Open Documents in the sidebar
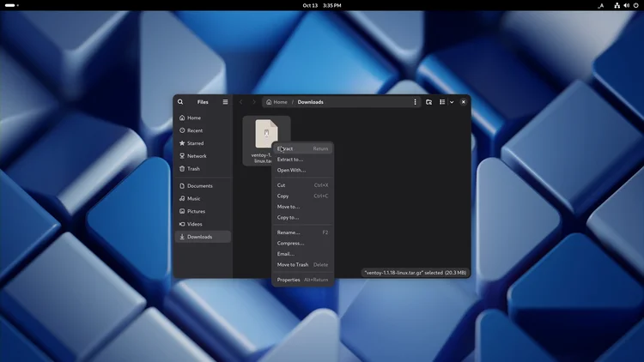 pos(203,186)
